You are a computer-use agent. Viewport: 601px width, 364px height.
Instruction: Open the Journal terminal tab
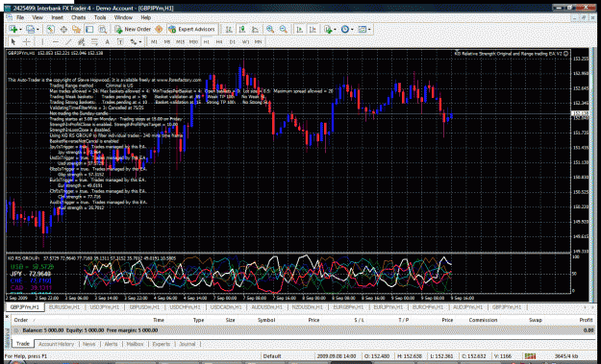188,344
